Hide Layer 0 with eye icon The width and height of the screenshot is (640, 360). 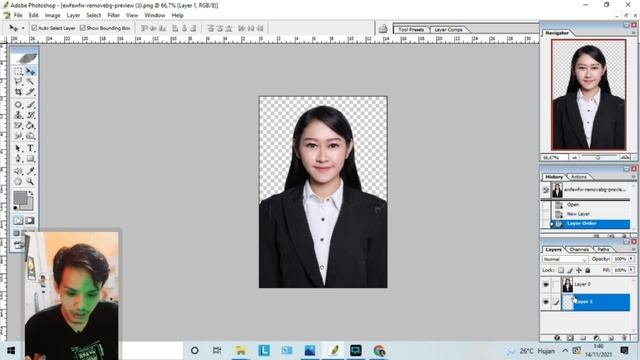(x=546, y=284)
